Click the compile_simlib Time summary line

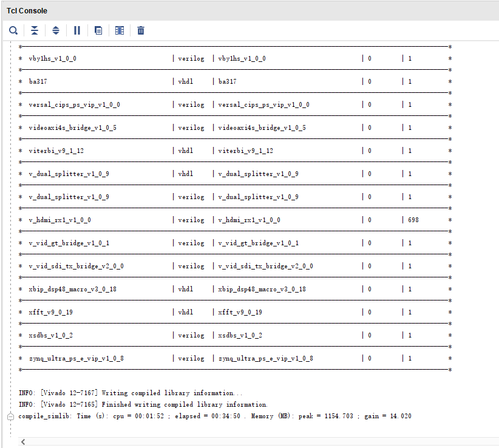click(215, 416)
